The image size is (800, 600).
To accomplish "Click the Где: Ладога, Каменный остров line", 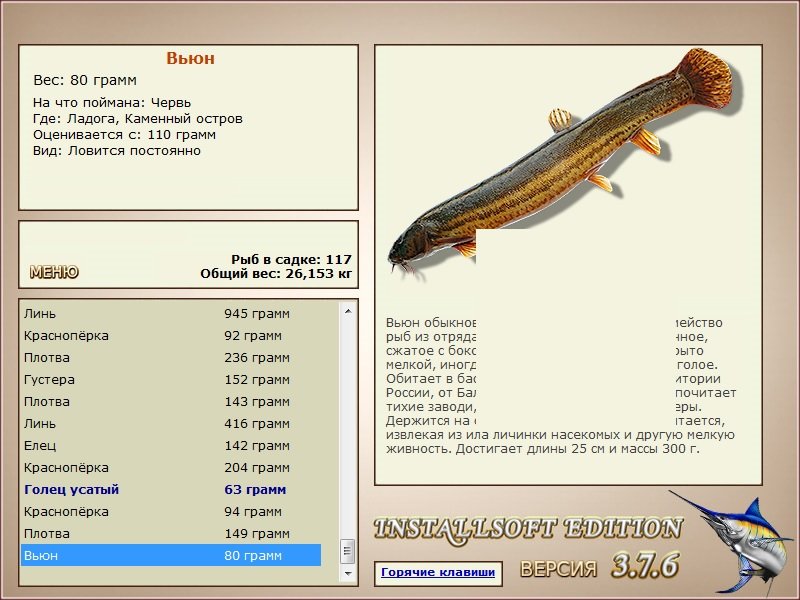I will coord(138,119).
